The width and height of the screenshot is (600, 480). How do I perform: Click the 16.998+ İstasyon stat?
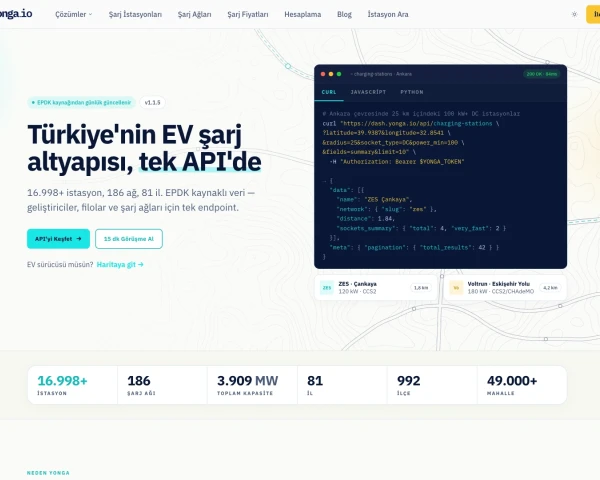72,385
